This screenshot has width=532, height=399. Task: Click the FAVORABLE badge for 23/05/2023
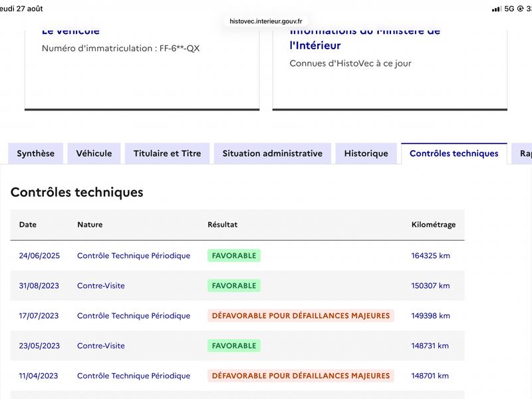(234, 346)
